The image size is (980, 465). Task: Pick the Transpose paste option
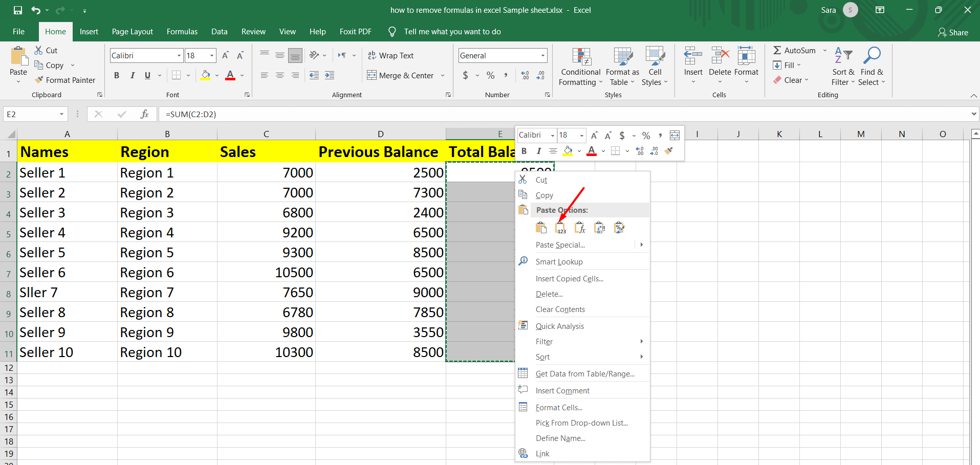click(x=599, y=227)
